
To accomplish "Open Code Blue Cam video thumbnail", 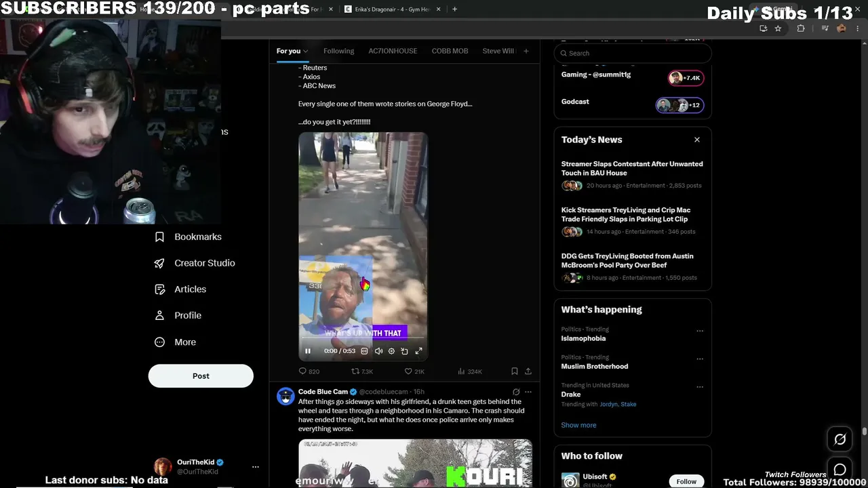I will pyautogui.click(x=415, y=464).
